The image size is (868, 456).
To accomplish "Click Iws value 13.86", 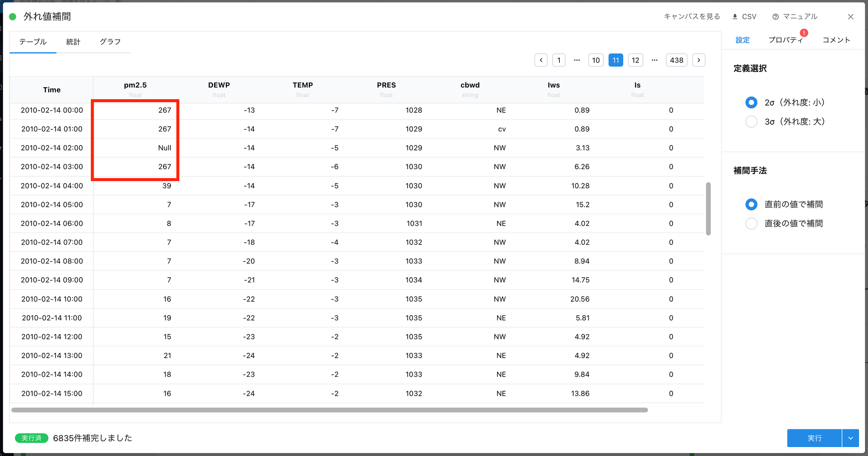I will tap(580, 394).
